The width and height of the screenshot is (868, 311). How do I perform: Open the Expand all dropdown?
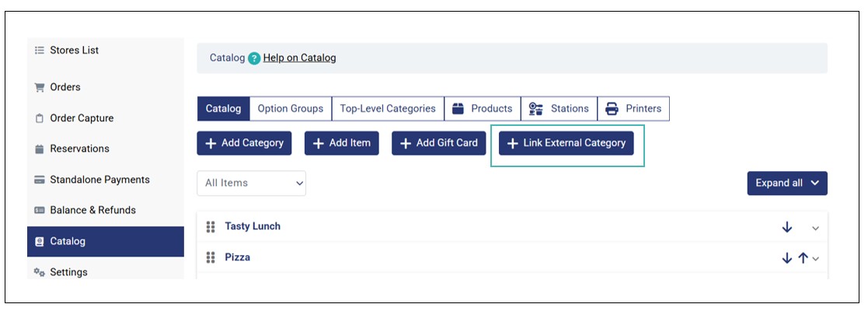pos(787,183)
